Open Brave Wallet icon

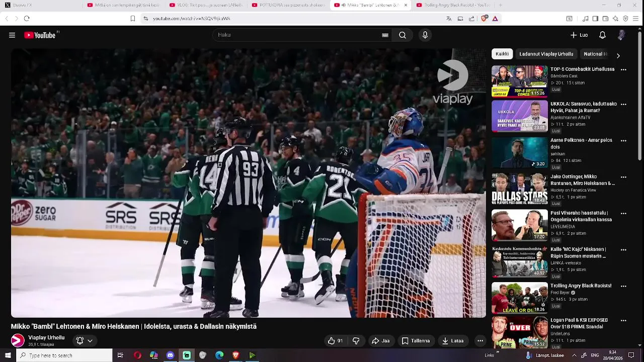click(605, 19)
